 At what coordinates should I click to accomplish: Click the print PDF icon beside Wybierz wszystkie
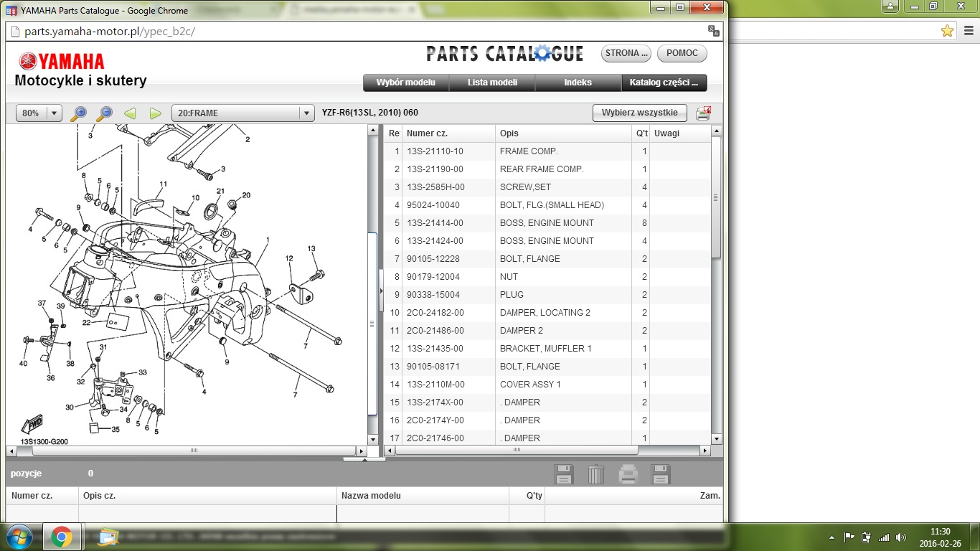point(703,113)
